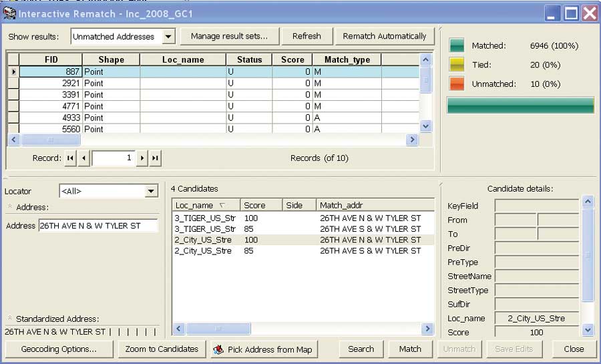Click the Refresh button
This screenshot has width=601, height=364.
(307, 36)
